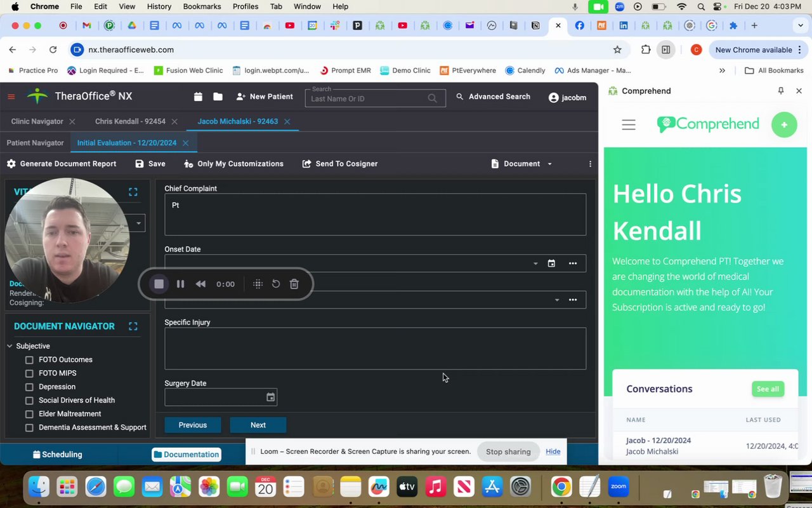This screenshot has height=508, width=812.
Task: Open Chrome extensions puzzle icon
Action: click(x=646, y=50)
